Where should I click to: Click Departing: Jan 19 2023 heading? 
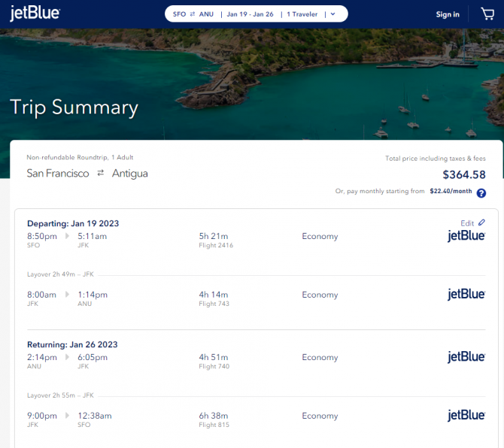[x=73, y=223]
